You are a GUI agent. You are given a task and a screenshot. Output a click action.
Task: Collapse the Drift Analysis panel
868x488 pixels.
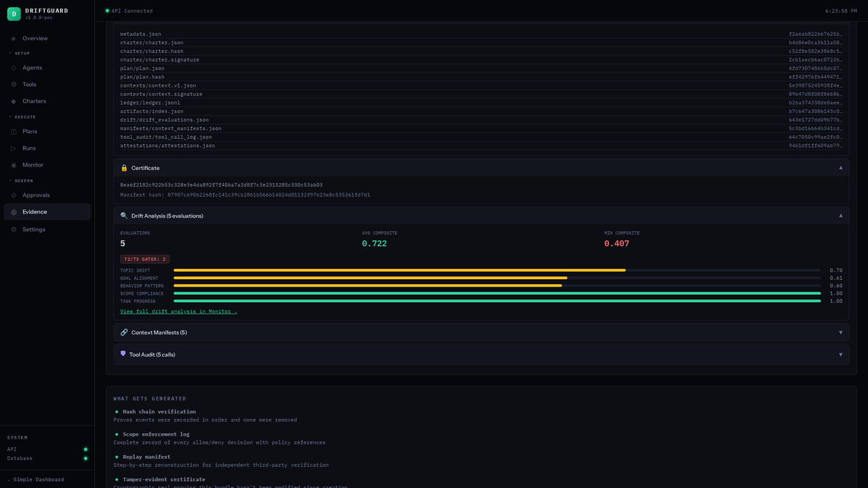coord(841,215)
